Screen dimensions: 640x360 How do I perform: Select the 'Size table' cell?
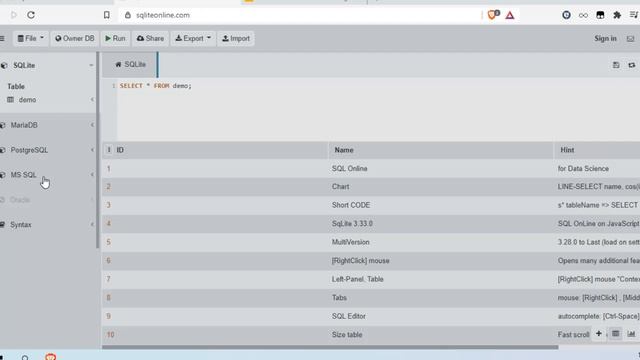coord(347,335)
